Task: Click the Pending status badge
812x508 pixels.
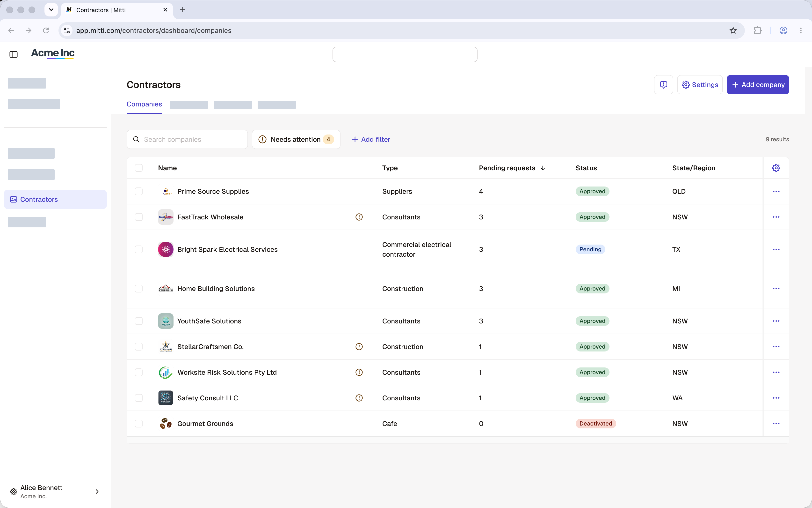Action: coord(590,249)
